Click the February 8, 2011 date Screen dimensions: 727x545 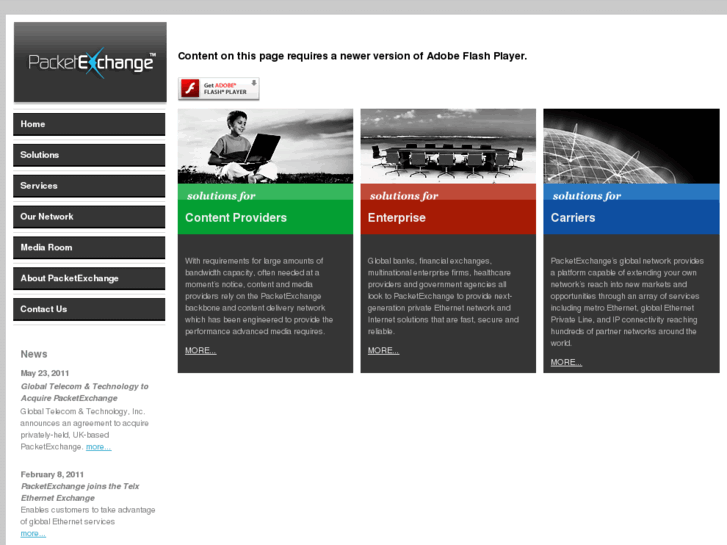pyautogui.click(x=52, y=474)
